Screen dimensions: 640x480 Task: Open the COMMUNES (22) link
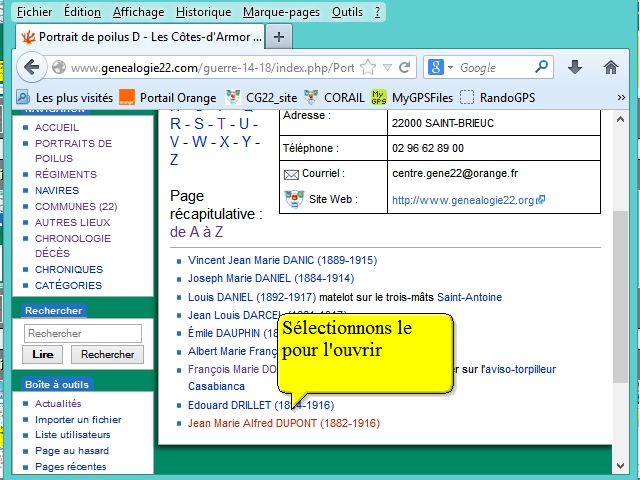tap(76, 206)
